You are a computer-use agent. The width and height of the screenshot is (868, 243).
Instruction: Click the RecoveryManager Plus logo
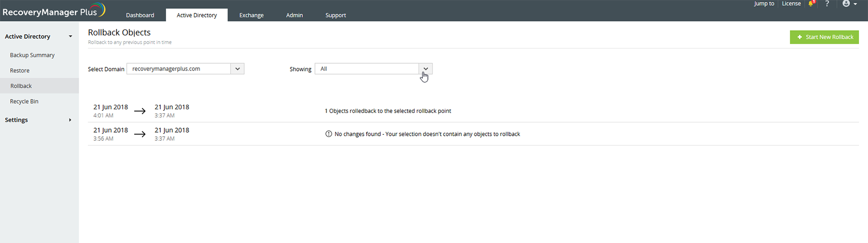tap(54, 10)
